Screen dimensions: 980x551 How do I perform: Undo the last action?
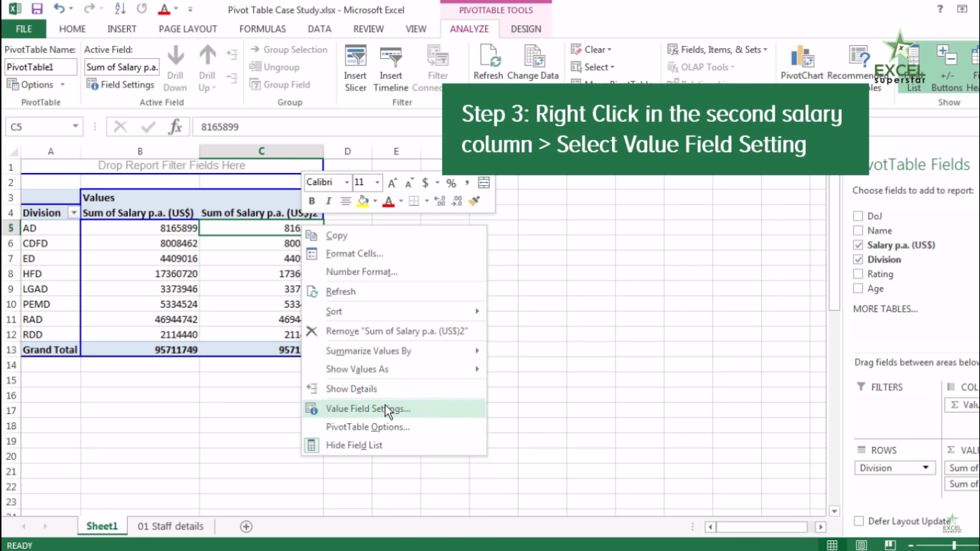point(59,9)
